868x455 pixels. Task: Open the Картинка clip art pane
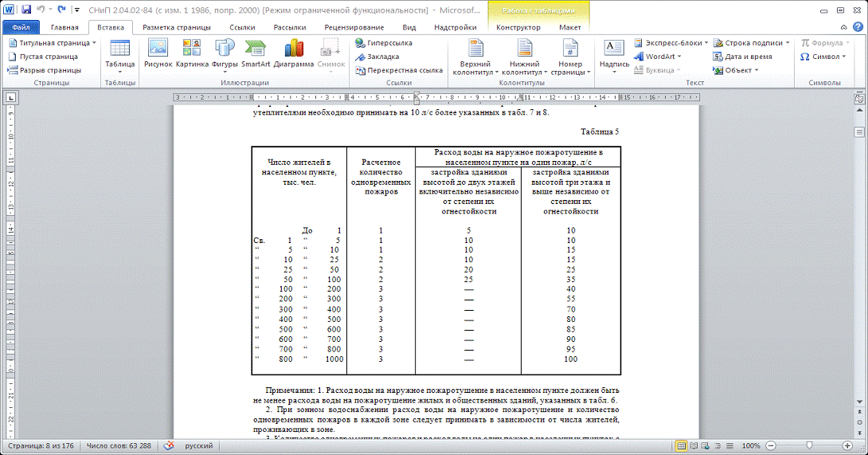(x=192, y=53)
